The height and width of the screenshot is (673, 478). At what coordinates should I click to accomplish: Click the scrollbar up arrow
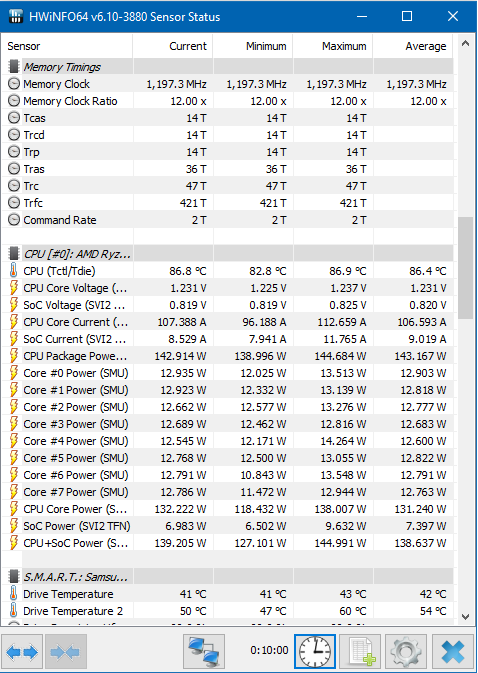(x=466, y=43)
